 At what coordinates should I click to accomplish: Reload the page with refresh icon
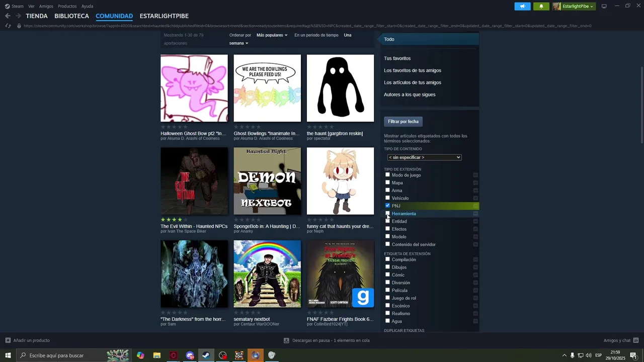(8, 26)
